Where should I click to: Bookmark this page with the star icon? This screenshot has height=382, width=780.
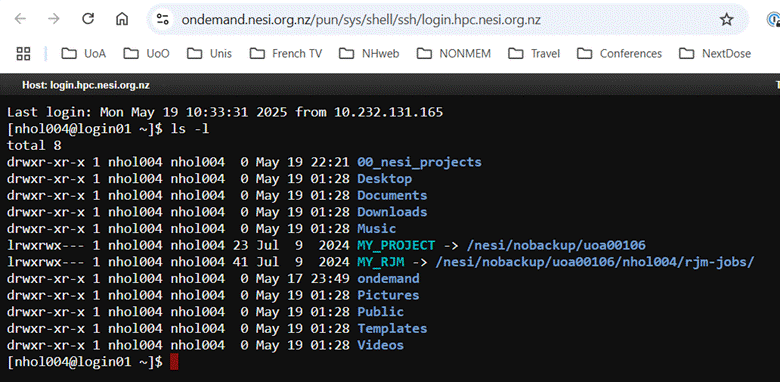point(727,19)
